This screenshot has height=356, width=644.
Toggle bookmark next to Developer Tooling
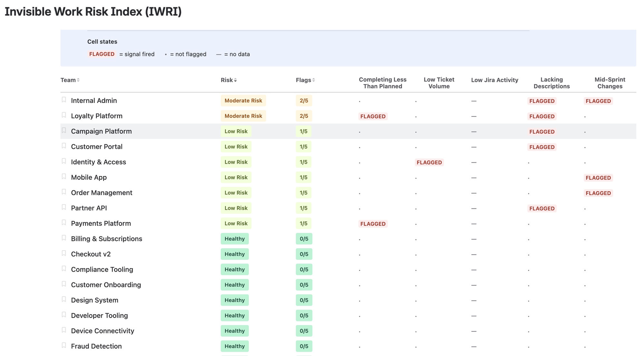[x=64, y=315]
